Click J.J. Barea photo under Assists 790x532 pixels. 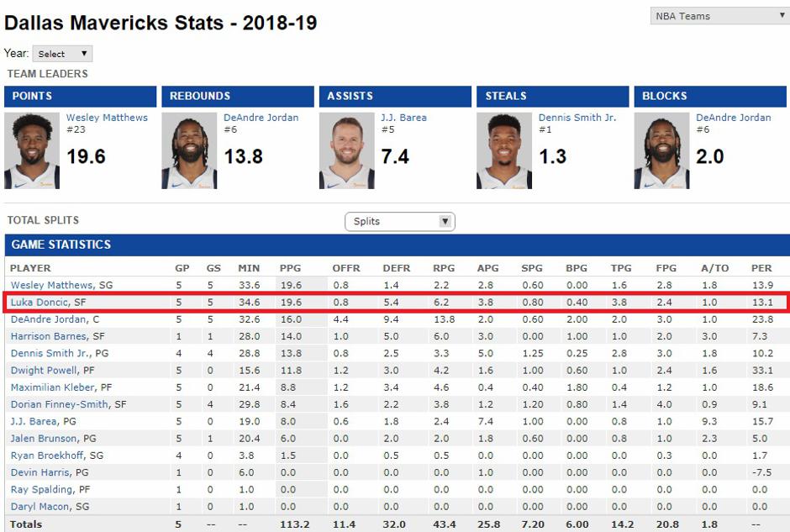click(347, 150)
